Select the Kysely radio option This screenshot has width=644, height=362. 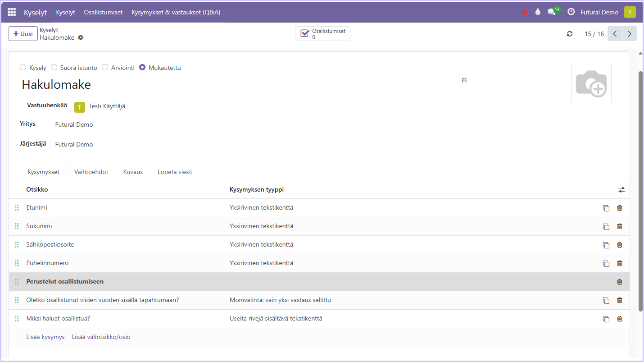(23, 68)
